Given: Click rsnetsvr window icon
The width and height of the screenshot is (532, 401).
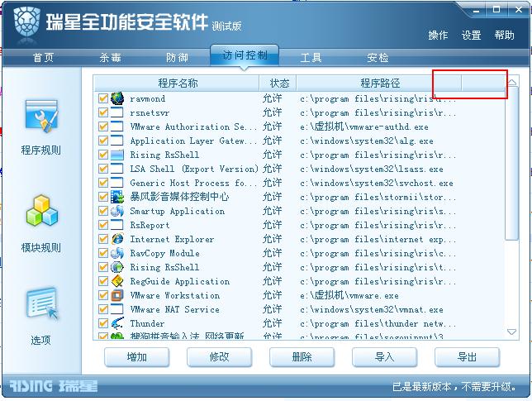Looking at the screenshot, I should (x=117, y=112).
